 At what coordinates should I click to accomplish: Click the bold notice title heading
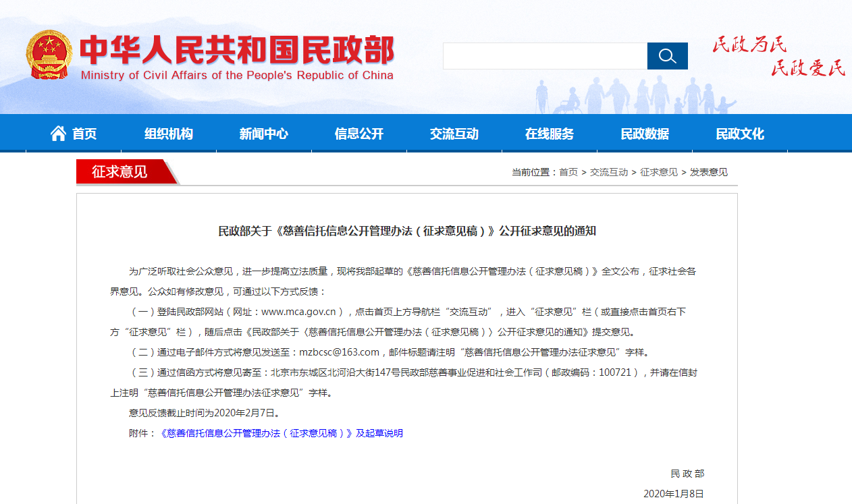point(407,231)
